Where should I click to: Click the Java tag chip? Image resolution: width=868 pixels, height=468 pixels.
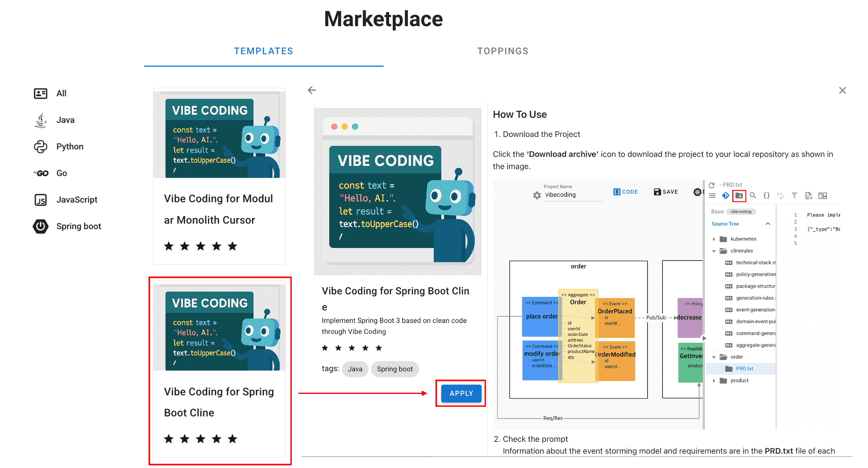tap(355, 369)
